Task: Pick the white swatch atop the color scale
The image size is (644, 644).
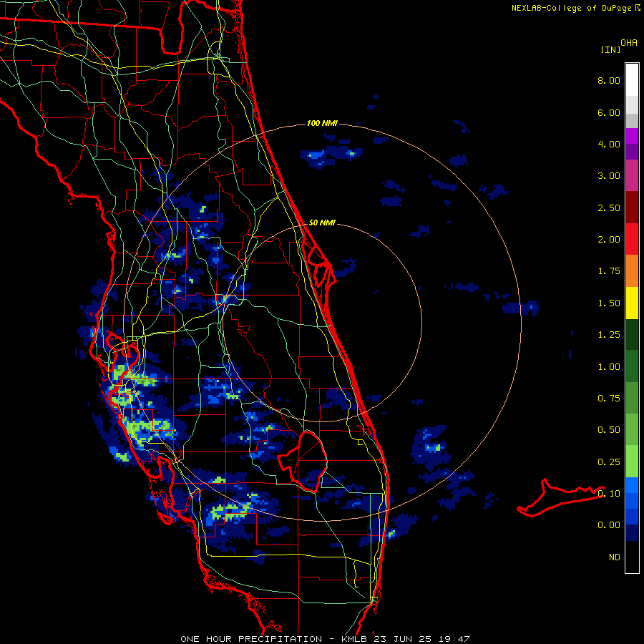Action: click(x=632, y=80)
